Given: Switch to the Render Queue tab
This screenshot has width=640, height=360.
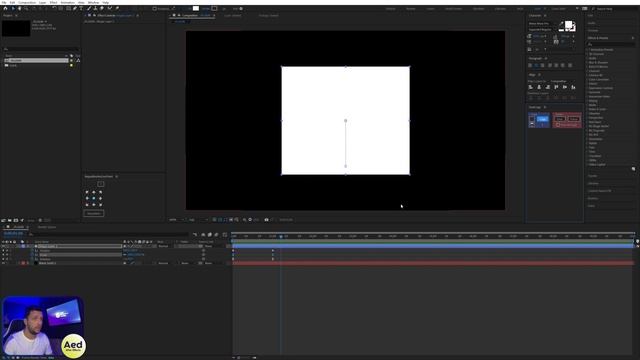Looking at the screenshot, I should (47, 227).
